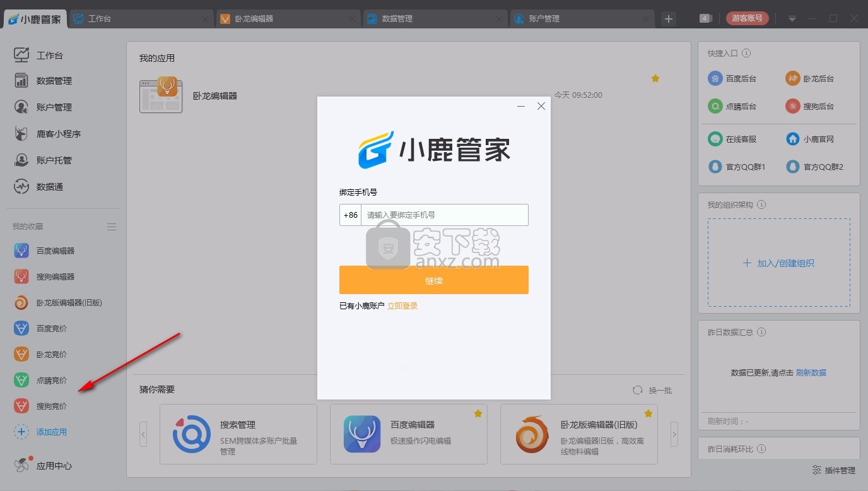Launch 卧龙版编辑器(旧版) from 我的收藏
This screenshot has width=868, height=491.
point(57,302)
